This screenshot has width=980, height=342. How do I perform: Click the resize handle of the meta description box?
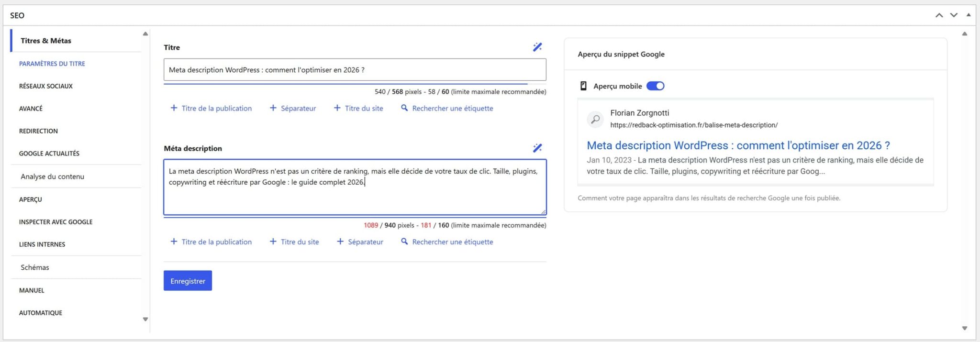pos(543,211)
